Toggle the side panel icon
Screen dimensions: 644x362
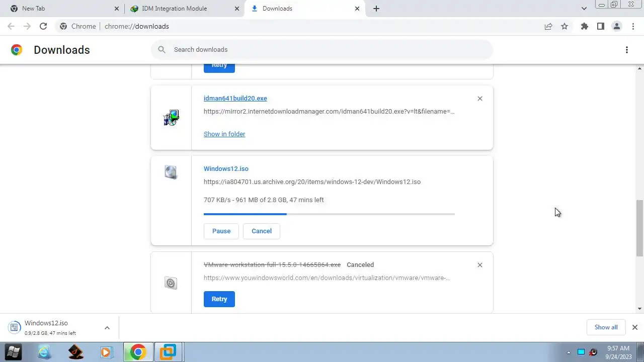600,26
